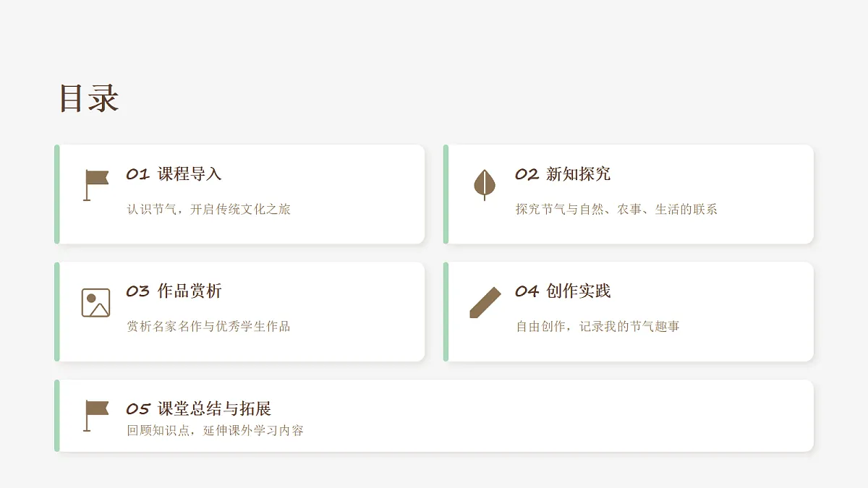This screenshot has width=868, height=488.
Task: Open the 03 作品赏析 heading
Action: click(174, 291)
